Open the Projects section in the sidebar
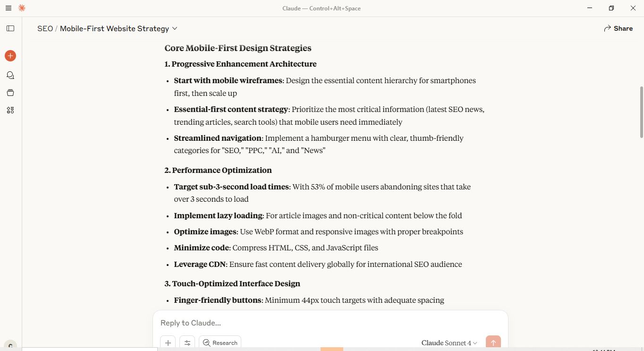The width and height of the screenshot is (644, 351). point(10,93)
